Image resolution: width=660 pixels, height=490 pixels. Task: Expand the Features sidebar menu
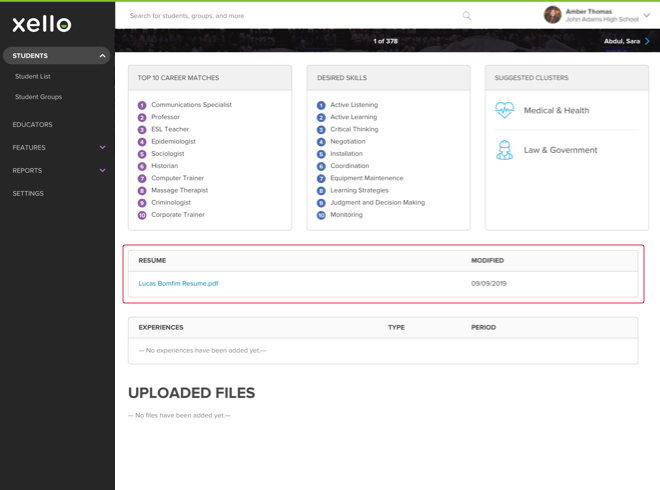point(102,148)
